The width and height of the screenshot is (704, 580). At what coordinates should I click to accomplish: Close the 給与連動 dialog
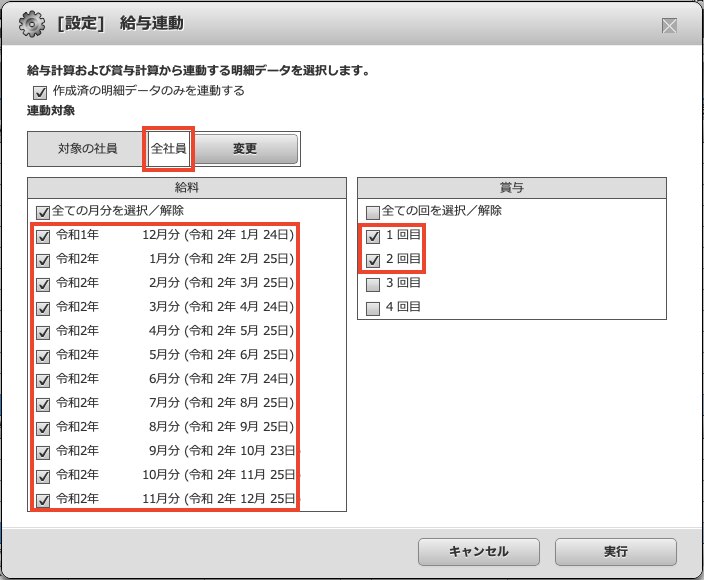[x=669, y=26]
